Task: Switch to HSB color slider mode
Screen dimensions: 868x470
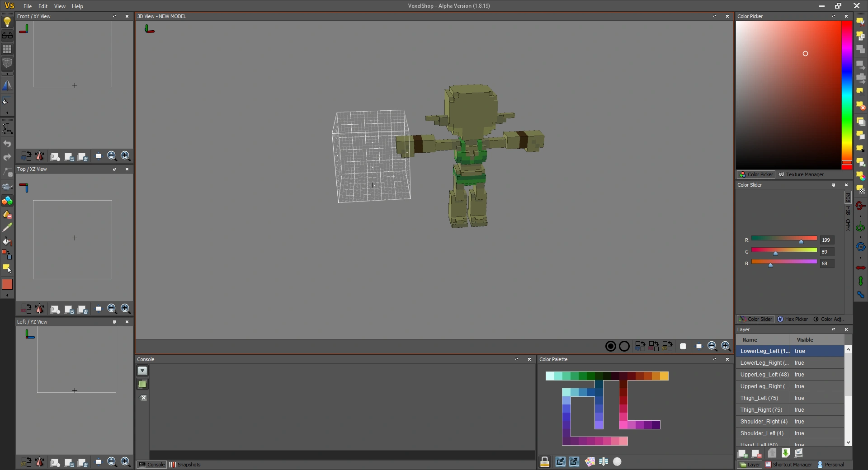Action: [848, 211]
